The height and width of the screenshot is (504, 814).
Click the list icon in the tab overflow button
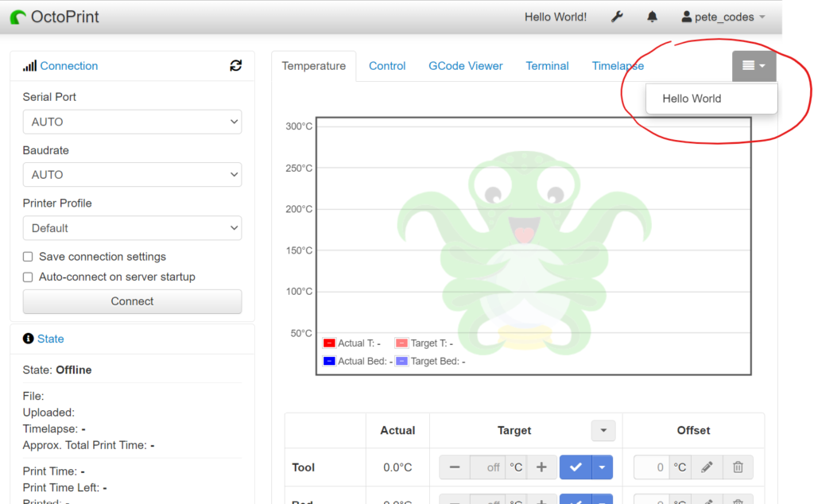(748, 65)
